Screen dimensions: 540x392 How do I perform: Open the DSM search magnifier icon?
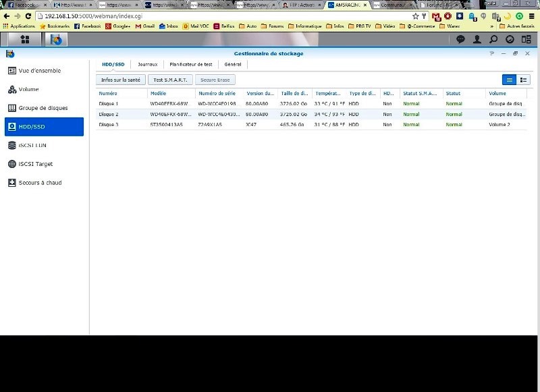[493, 39]
